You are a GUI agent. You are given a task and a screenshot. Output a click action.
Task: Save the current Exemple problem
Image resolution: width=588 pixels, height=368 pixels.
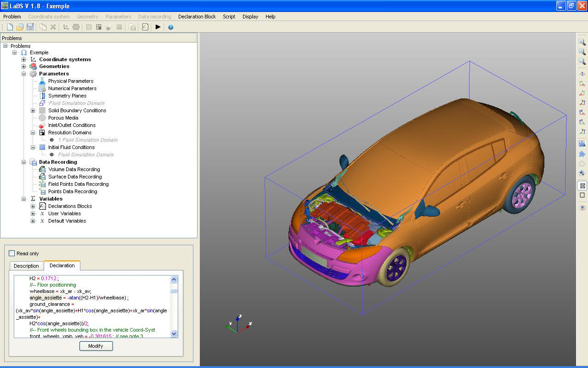click(30, 27)
